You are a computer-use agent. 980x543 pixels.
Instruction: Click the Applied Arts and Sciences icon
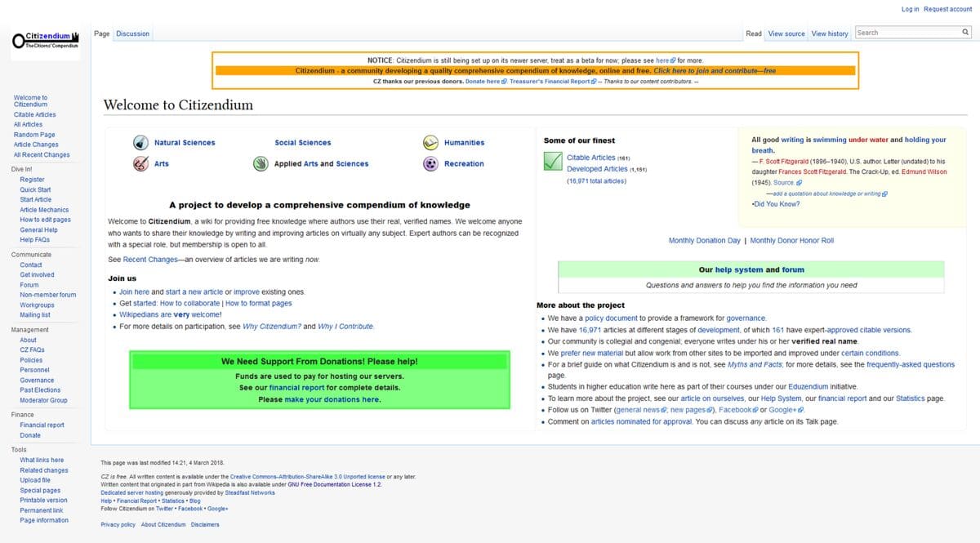click(261, 163)
